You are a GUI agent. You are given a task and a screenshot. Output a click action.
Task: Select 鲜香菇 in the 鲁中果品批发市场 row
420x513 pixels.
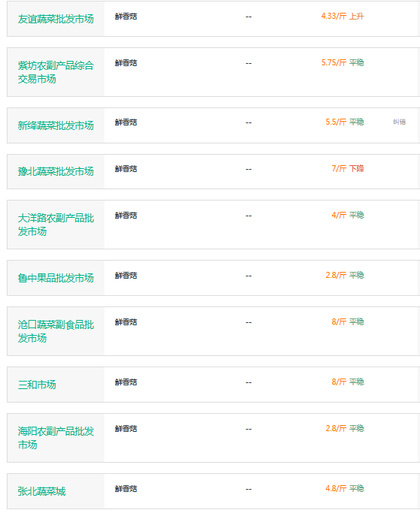pos(125,276)
